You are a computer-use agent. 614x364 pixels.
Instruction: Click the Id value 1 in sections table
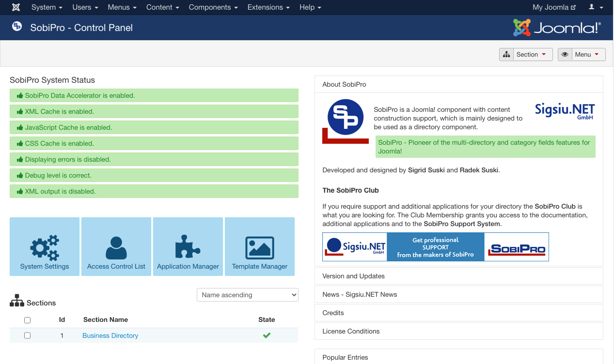62,335
